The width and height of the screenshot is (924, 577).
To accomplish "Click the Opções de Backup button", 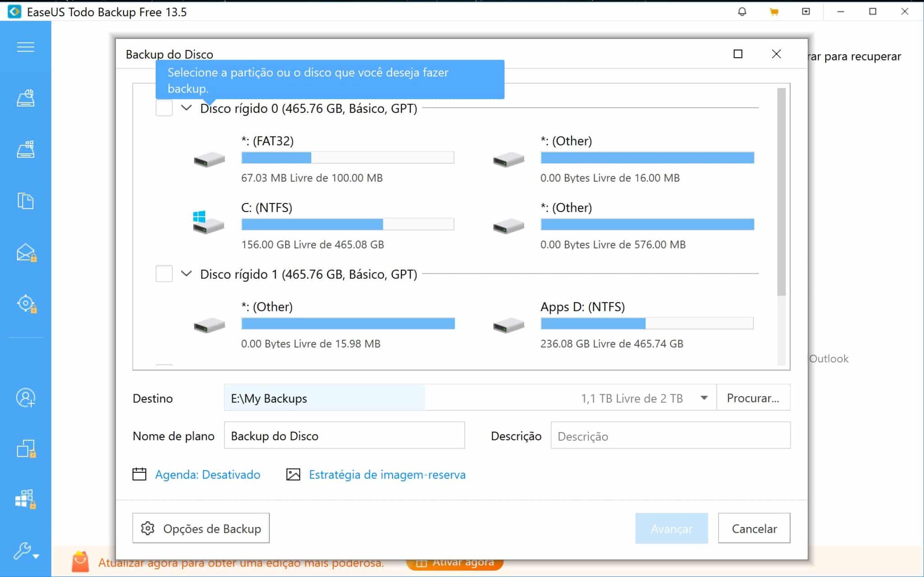I will click(201, 528).
